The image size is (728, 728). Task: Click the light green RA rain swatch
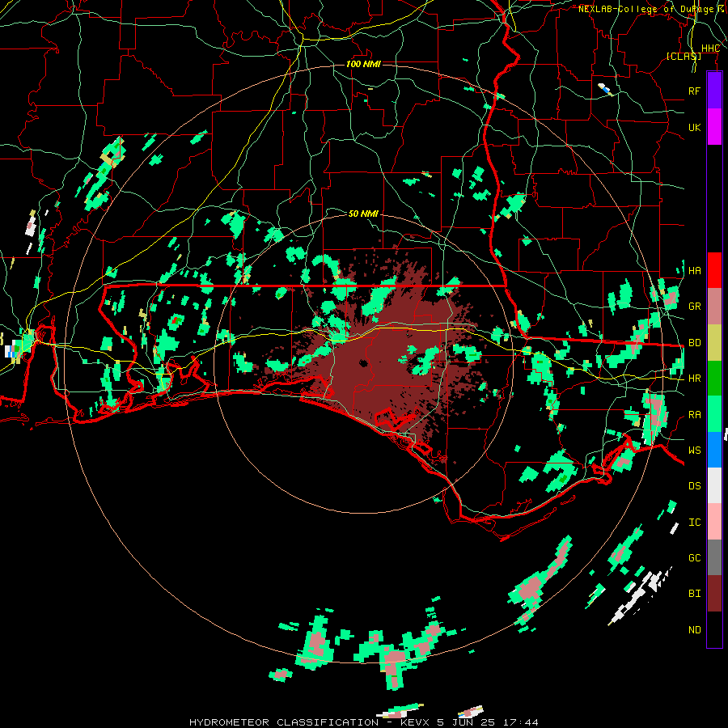pos(714,414)
